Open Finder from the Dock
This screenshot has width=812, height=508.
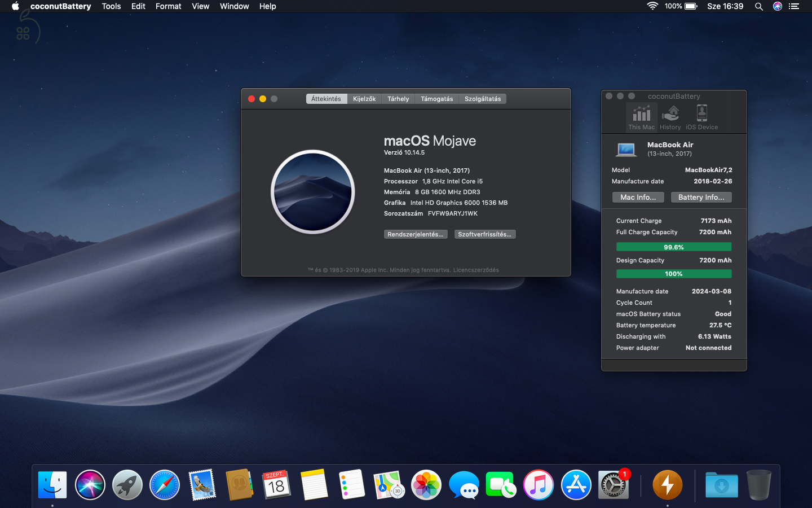point(52,485)
